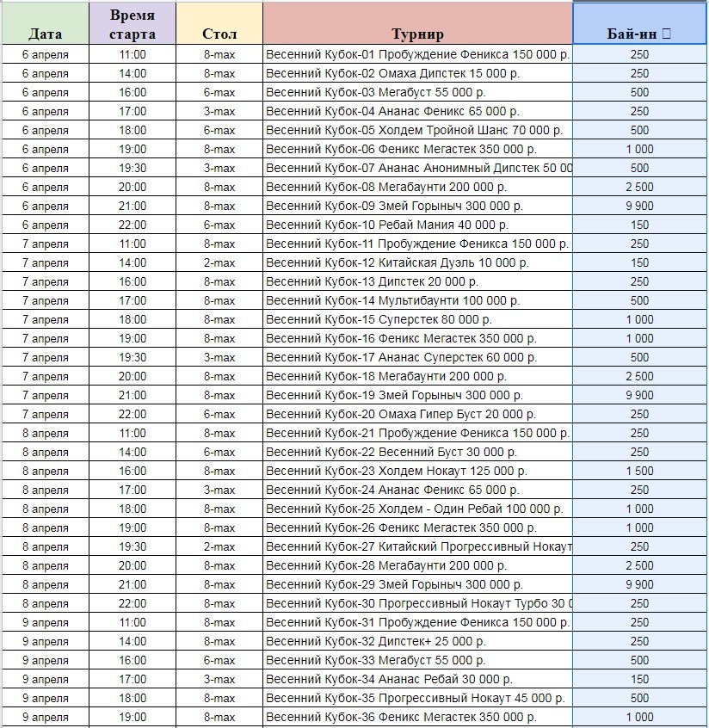
Task: Click the 1 500 buy-in cell
Action: click(639, 471)
